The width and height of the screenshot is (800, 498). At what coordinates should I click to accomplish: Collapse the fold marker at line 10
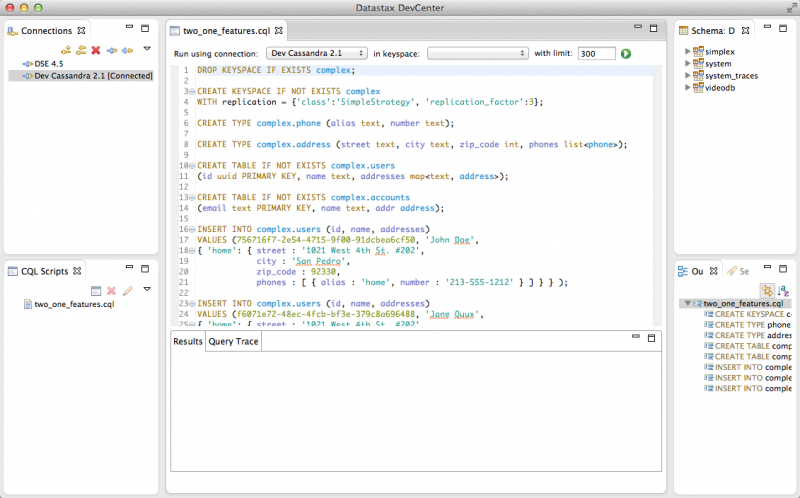(x=192, y=166)
